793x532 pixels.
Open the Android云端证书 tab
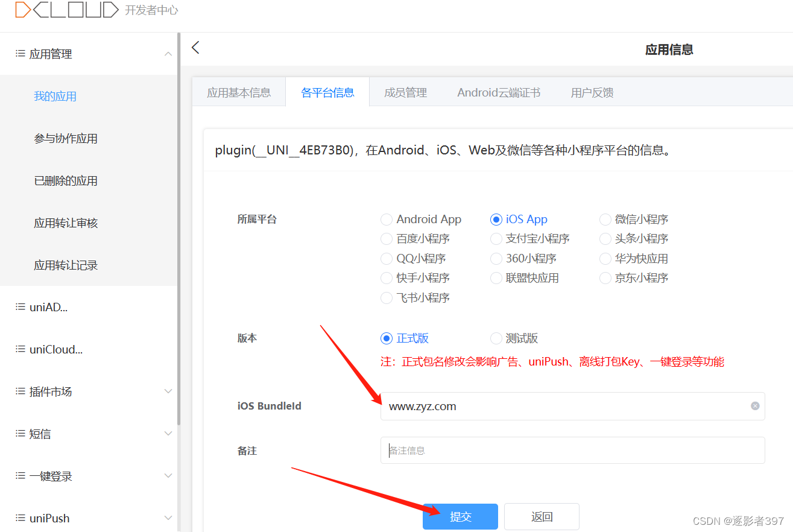click(499, 92)
